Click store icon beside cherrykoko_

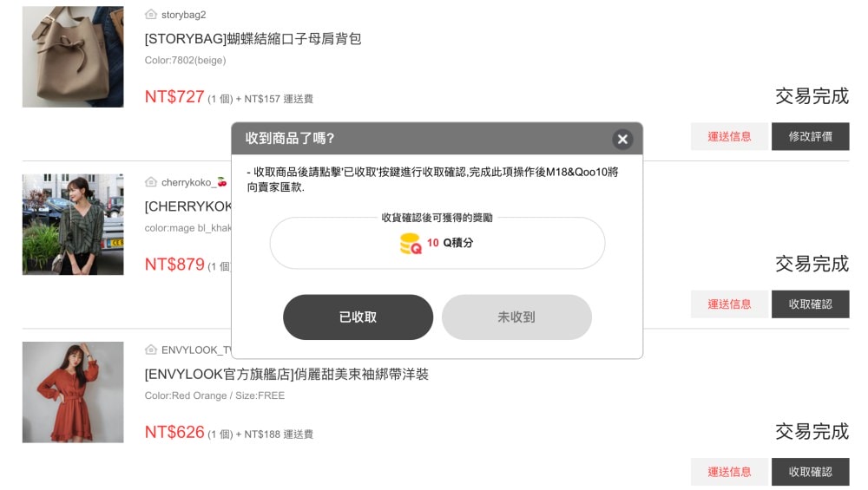tap(151, 182)
